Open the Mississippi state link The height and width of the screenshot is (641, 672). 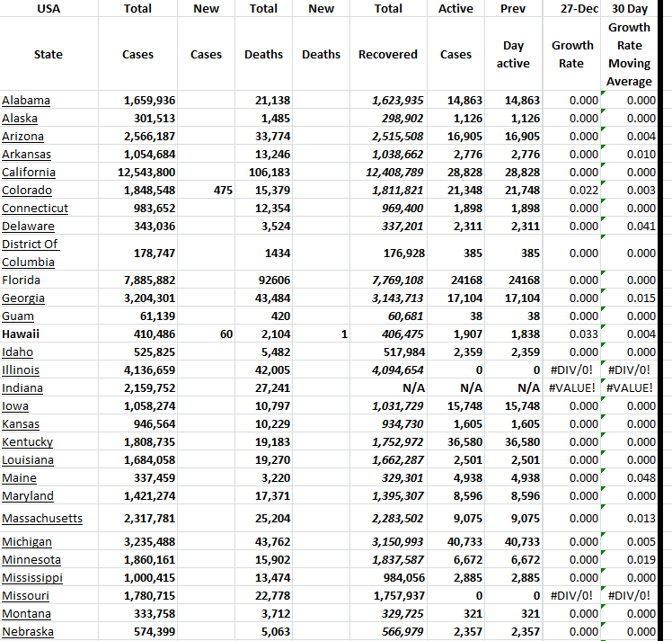click(x=32, y=578)
